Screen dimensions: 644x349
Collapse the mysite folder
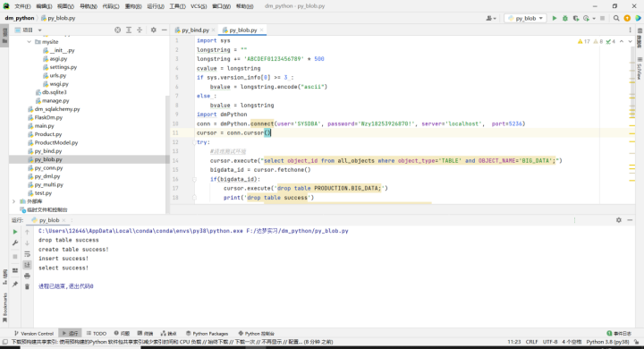pyautogui.click(x=30, y=42)
